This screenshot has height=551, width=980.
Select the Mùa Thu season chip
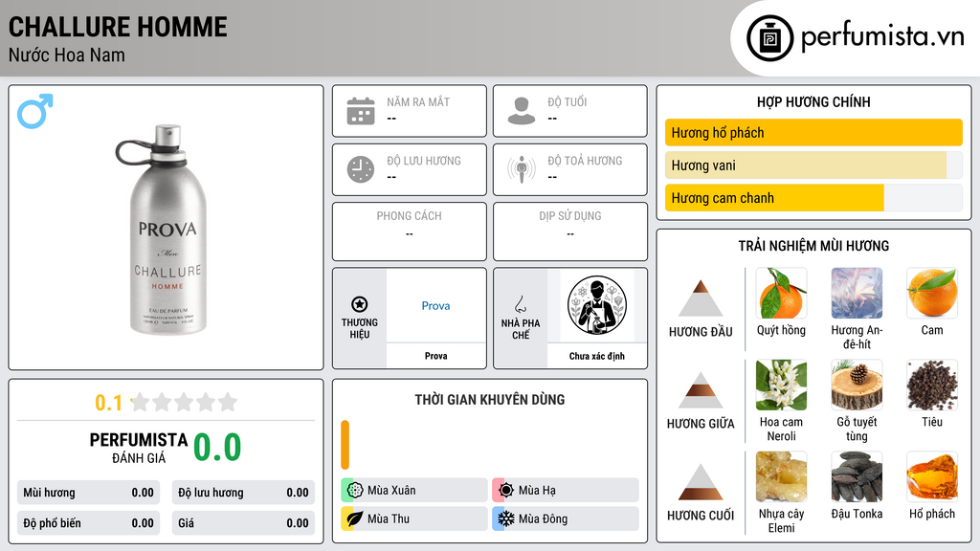(x=414, y=518)
